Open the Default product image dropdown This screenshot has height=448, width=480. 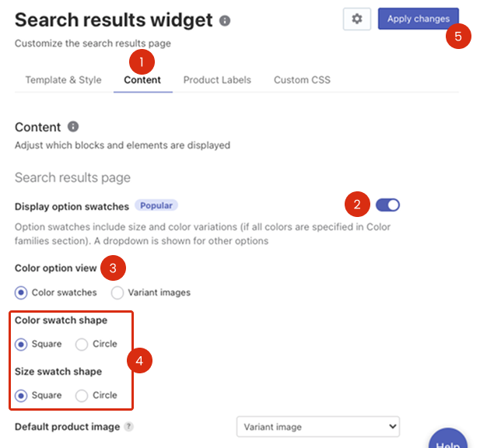point(317,427)
